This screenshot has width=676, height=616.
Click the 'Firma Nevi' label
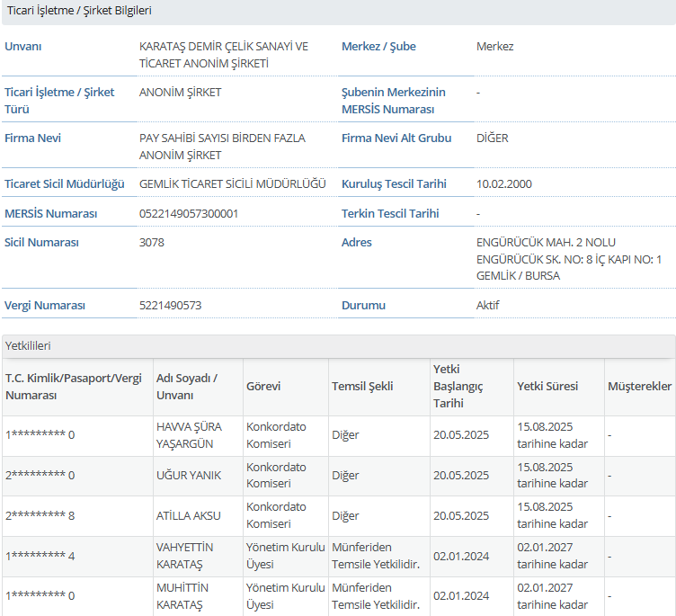pos(32,138)
